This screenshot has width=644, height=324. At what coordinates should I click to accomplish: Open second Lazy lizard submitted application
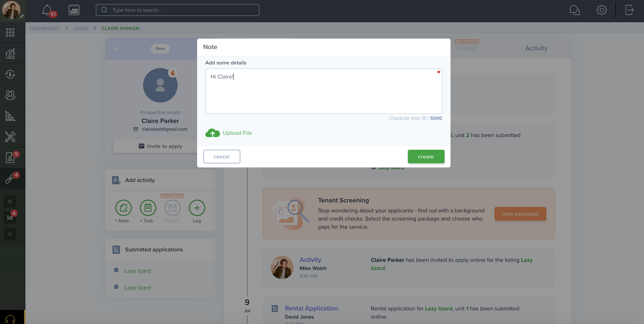[x=138, y=287]
